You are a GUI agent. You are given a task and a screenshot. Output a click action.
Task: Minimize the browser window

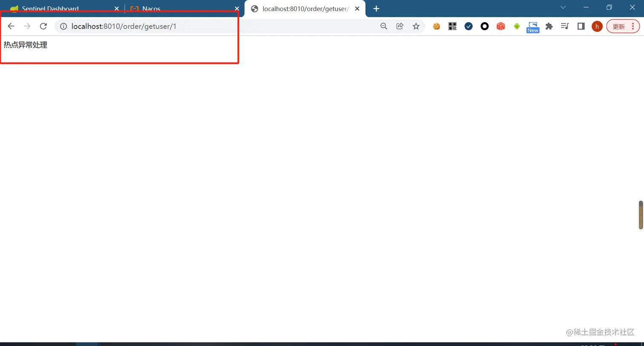tap(586, 7)
